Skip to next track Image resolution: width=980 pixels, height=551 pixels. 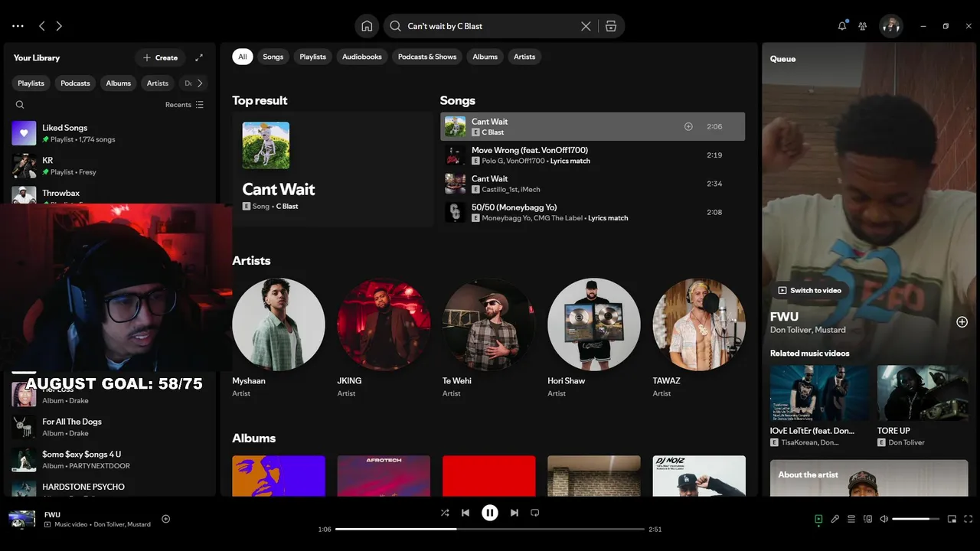514,513
